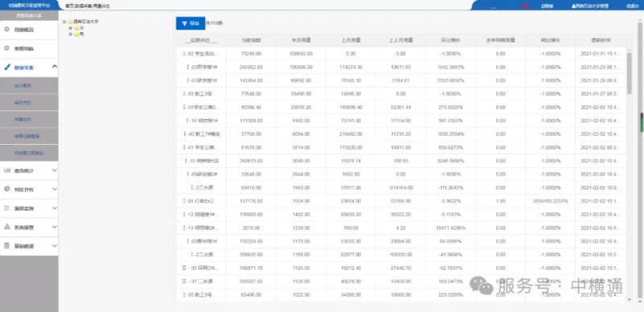The image size is (644, 312).
Task: Click the table scrollbar's up arrow
Action: [x=629, y=50]
